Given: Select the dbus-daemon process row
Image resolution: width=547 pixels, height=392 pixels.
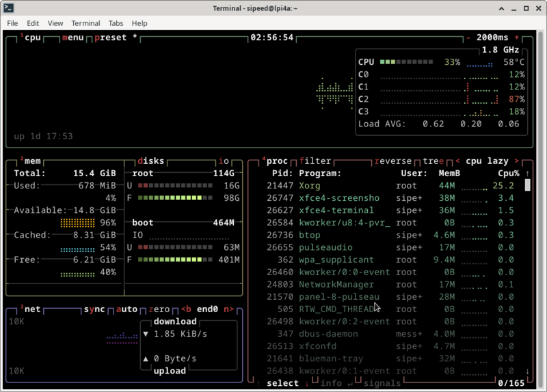Looking at the screenshot, I should click(390, 334).
